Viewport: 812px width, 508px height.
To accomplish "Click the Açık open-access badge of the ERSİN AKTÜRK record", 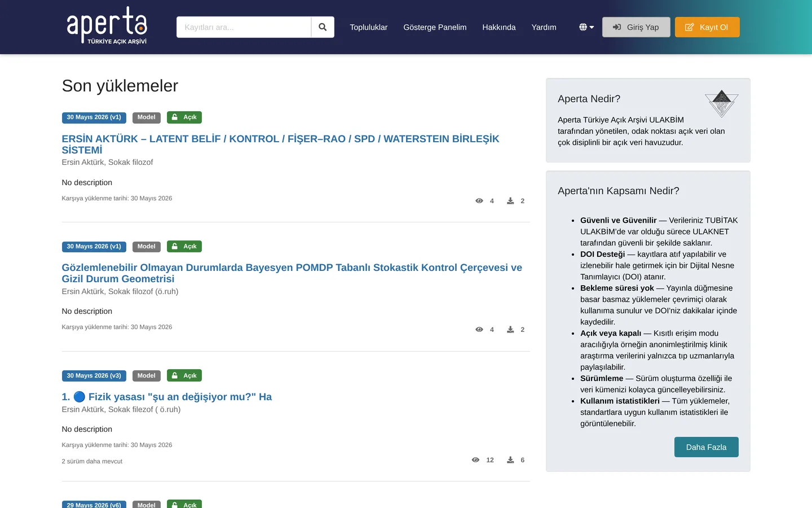I will (184, 117).
